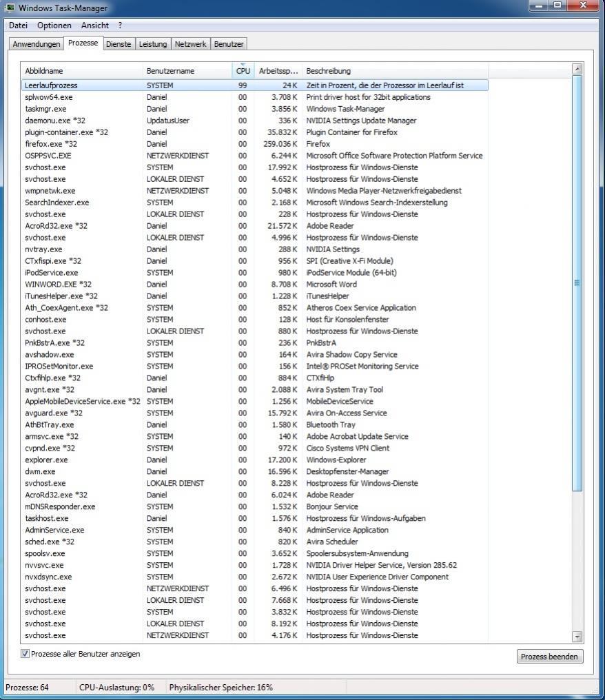This screenshot has width=605, height=700.
Task: Select the AppleMobileDeviceService.exe *32 process
Action: [254, 402]
